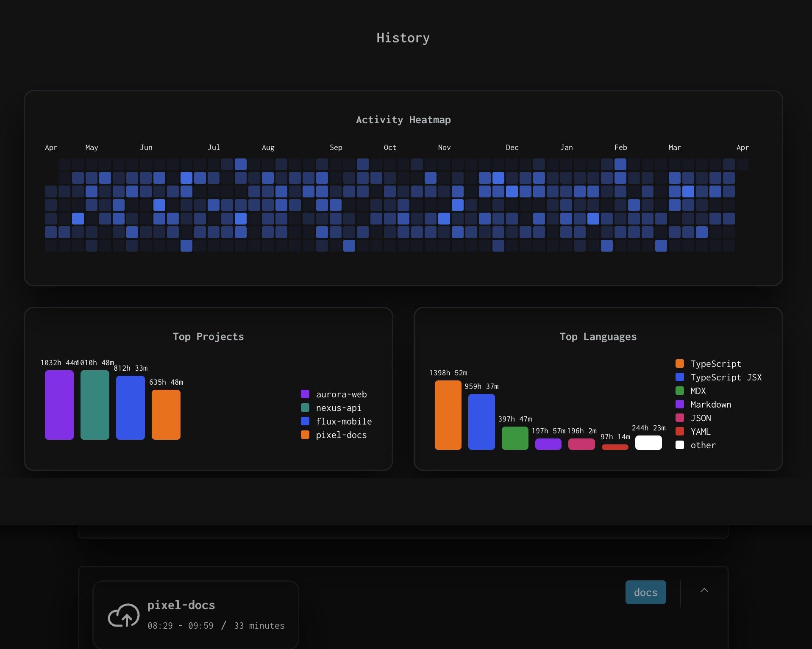The image size is (812, 649).
Task: Click the YAML legend swatch
Action: point(679,431)
